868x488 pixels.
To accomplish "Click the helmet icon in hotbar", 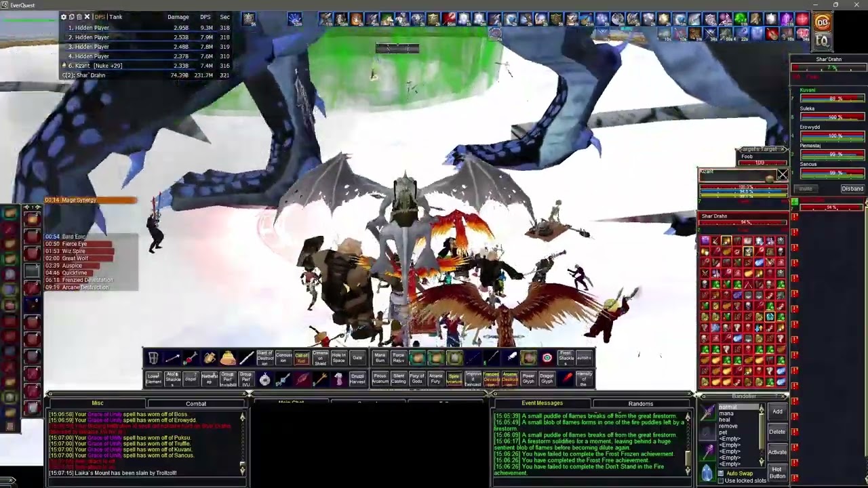I will [153, 358].
